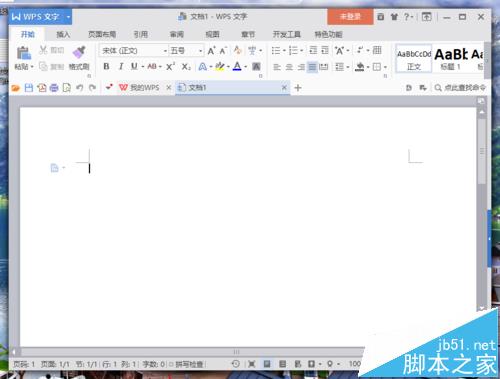Change the font color A
The height and width of the screenshot is (379, 500).
[237, 67]
